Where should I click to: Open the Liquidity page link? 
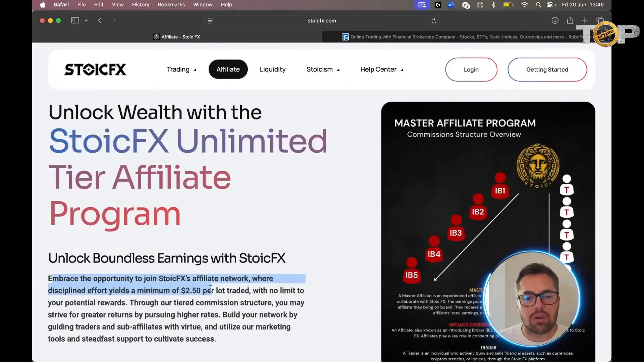click(273, 69)
